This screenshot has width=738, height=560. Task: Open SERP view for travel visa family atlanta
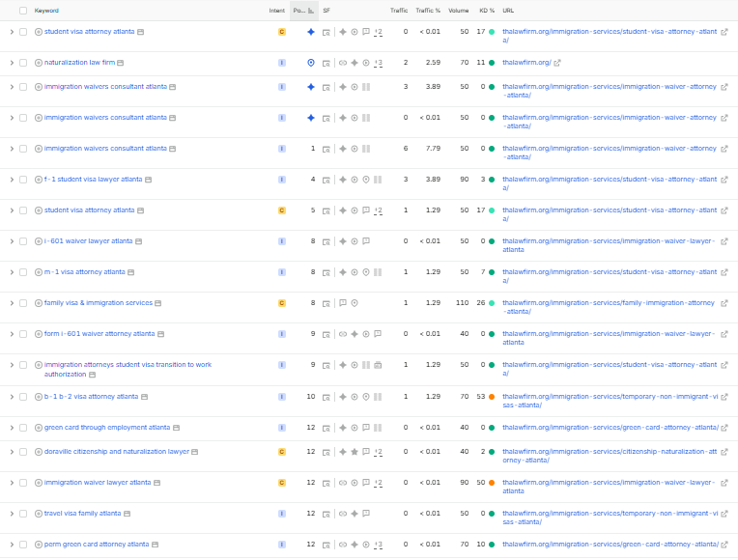point(326,514)
